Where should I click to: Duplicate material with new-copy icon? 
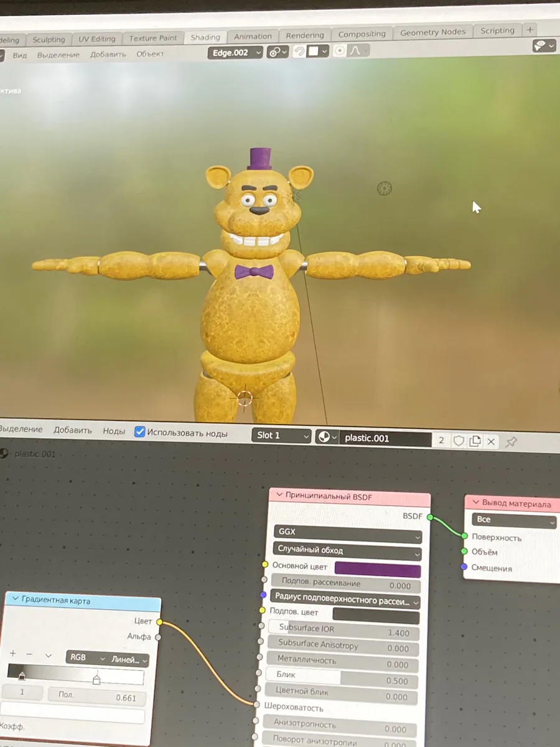click(x=475, y=441)
